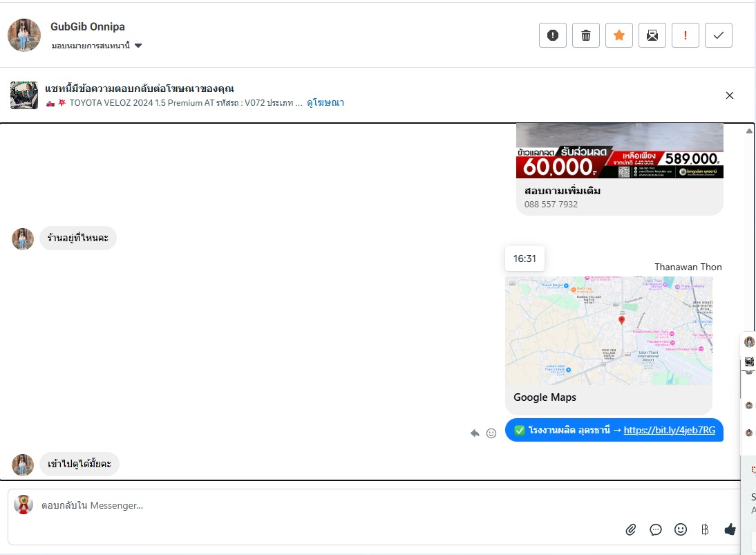Image resolution: width=756 pixels, height=555 pixels.
Task: Open the ดูโฆษณา ad link
Action: pos(325,103)
